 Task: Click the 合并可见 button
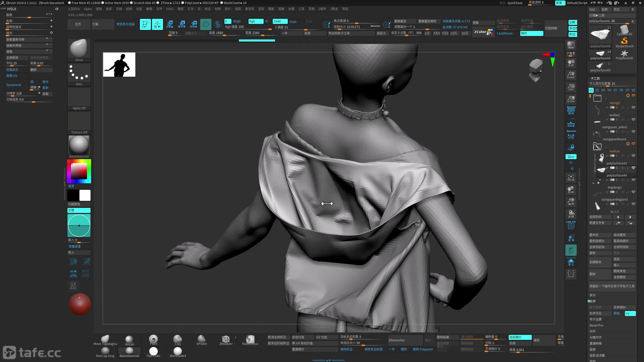point(600,313)
